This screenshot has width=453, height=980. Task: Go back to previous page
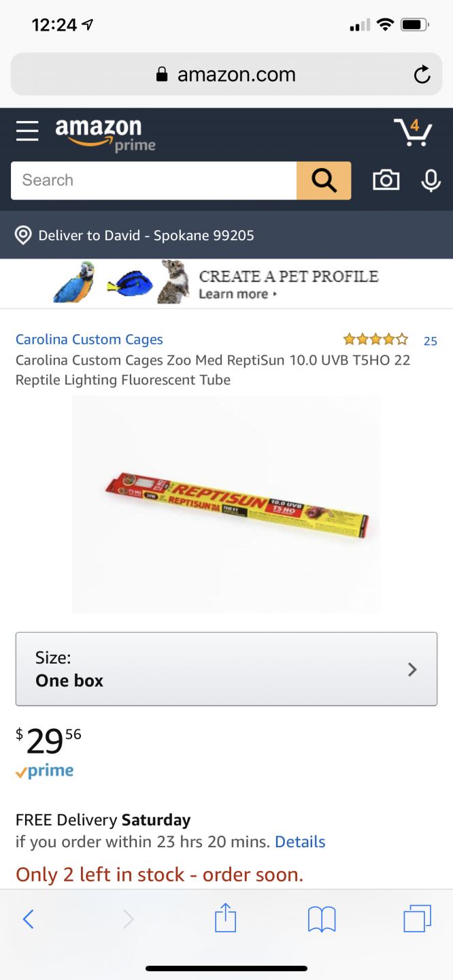28,919
